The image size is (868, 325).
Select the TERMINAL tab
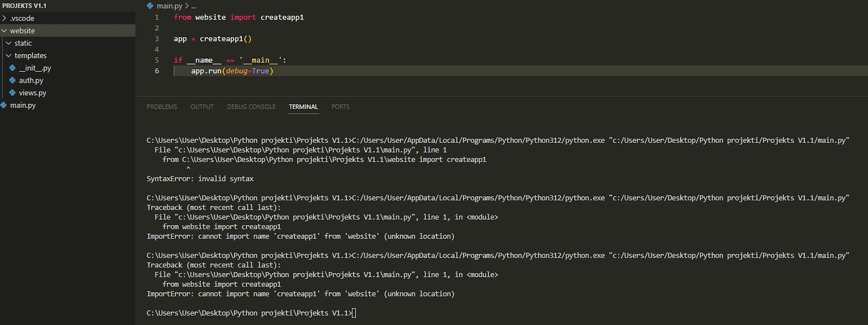(303, 107)
